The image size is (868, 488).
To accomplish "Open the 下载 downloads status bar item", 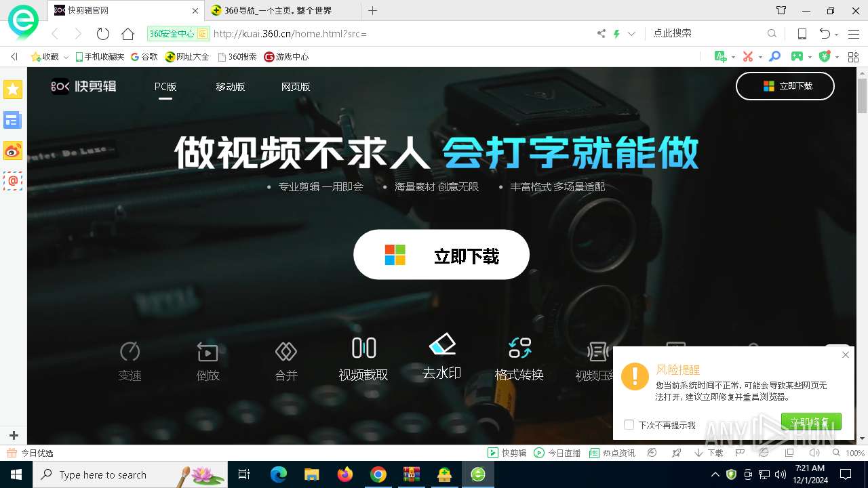I will tap(709, 453).
